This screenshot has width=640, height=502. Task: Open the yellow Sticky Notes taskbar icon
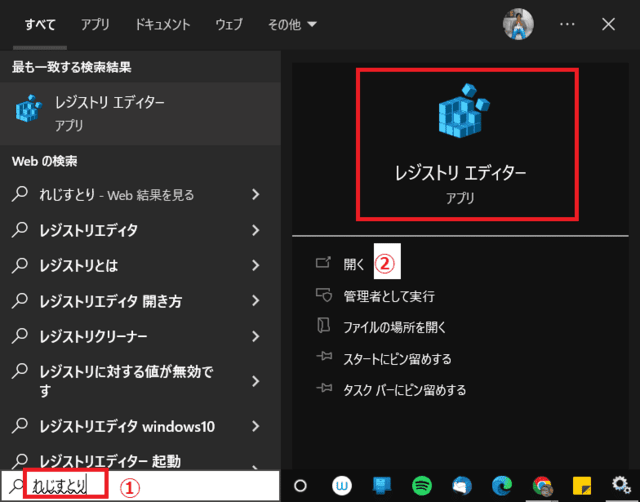click(581, 486)
